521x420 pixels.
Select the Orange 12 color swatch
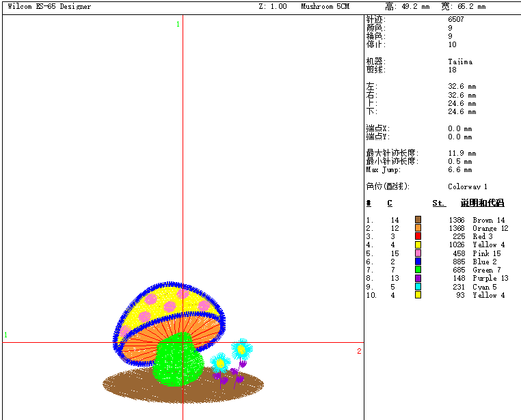pyautogui.click(x=418, y=228)
